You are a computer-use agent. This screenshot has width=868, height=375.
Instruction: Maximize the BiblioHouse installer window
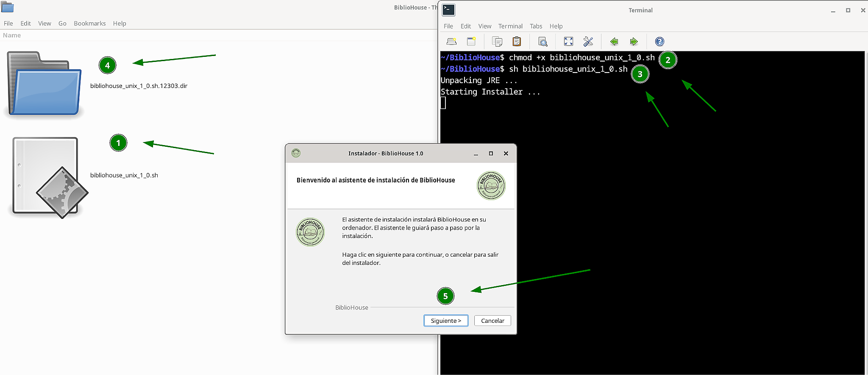click(x=491, y=154)
